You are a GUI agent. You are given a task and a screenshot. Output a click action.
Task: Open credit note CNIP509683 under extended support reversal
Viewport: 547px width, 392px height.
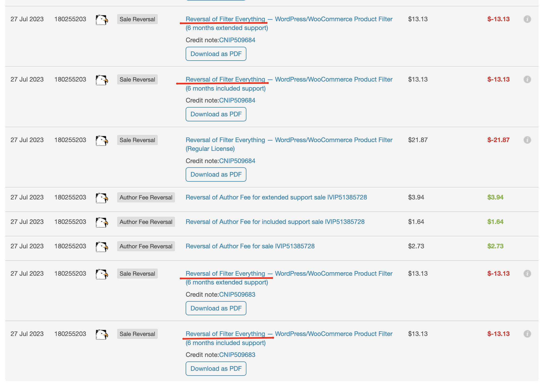pyautogui.click(x=237, y=295)
